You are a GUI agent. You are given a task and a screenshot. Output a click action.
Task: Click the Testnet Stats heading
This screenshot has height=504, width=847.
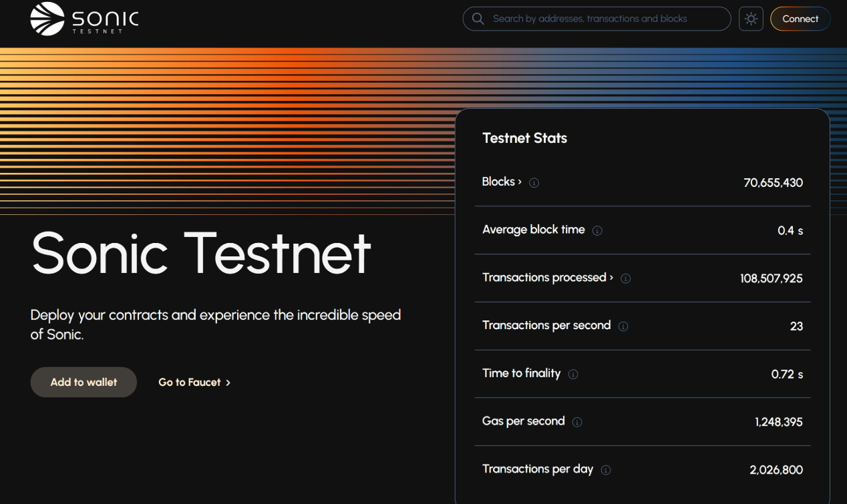point(524,138)
